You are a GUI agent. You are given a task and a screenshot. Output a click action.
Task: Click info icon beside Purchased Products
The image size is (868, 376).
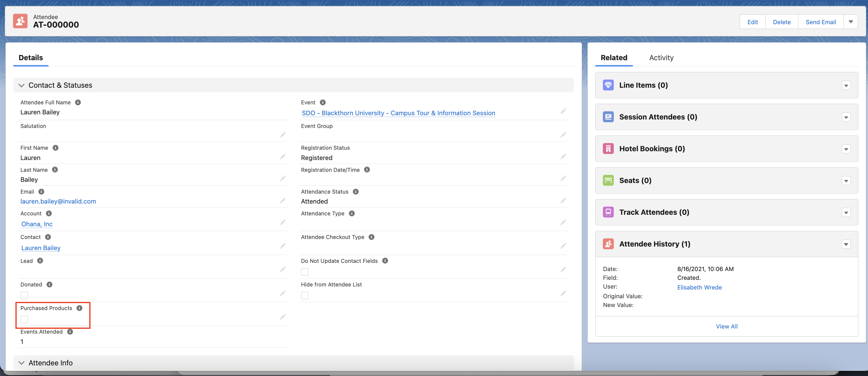80,308
